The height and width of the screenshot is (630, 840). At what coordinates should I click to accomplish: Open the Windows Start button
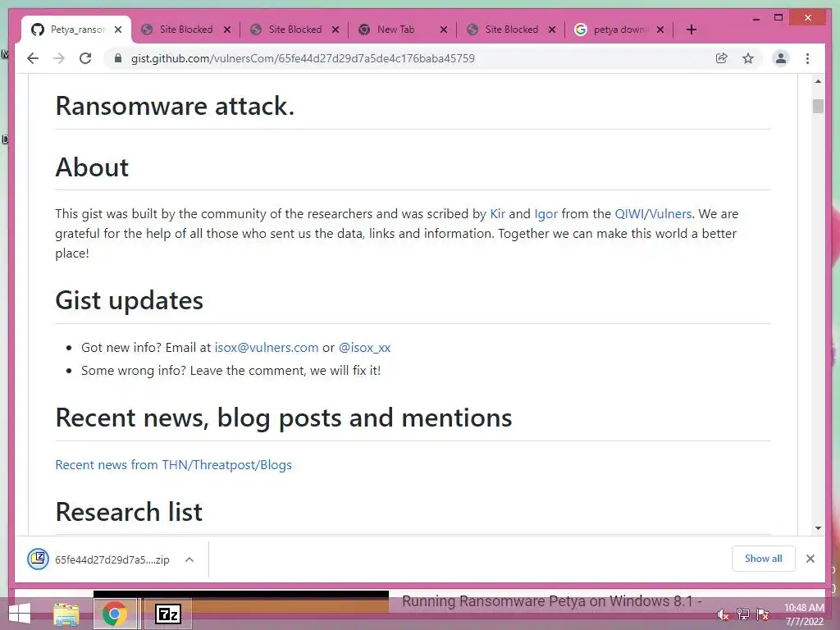(x=20, y=614)
